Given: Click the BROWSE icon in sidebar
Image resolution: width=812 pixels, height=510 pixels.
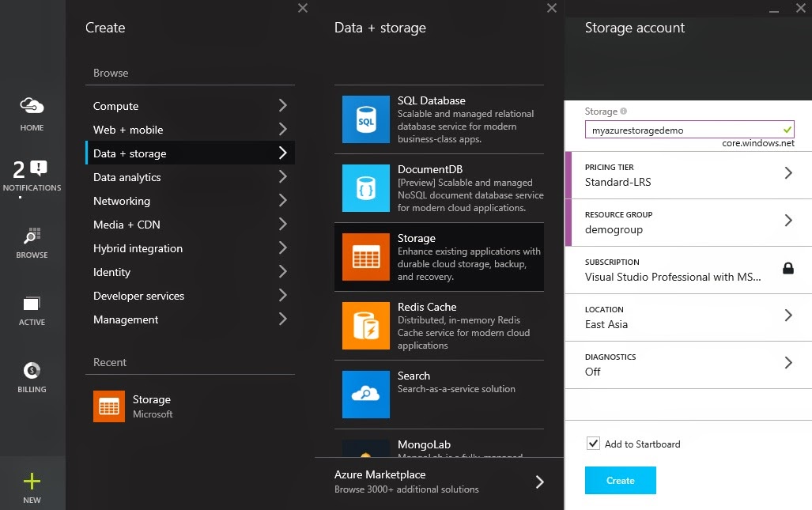Looking at the screenshot, I should tap(32, 236).
